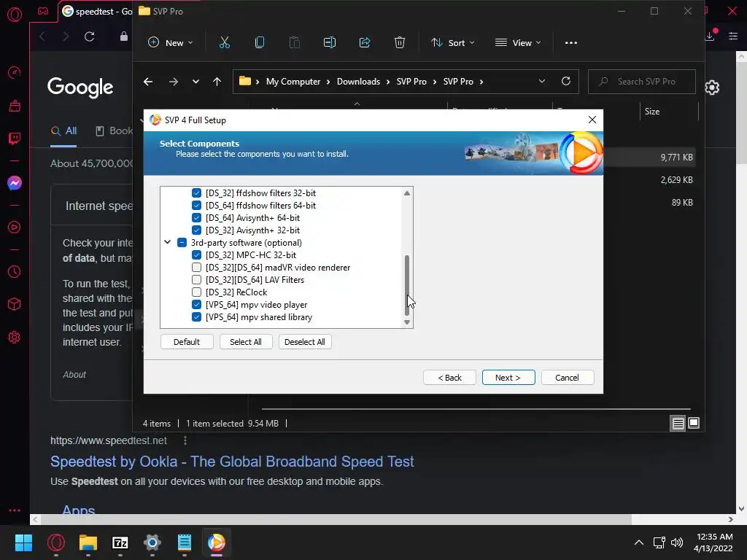Viewport: 747px width, 560px height.
Task: Open Speedtest by Ookla search result
Action: pos(232,462)
